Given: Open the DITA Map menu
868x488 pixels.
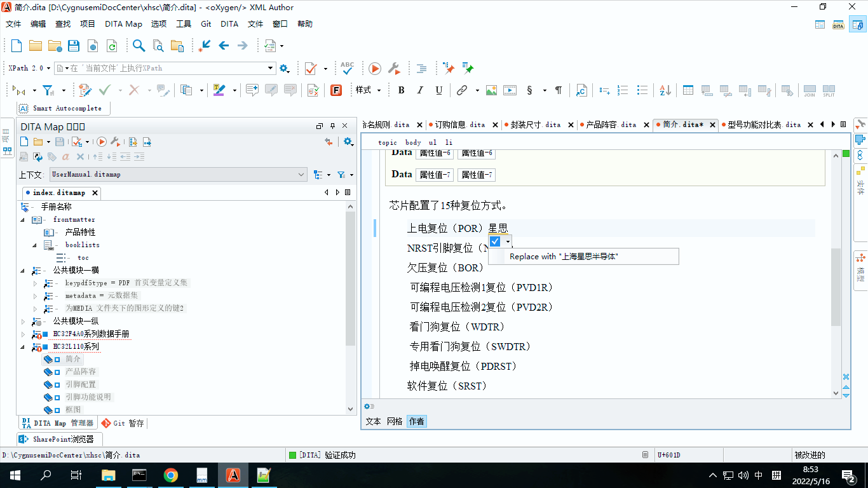Looking at the screenshot, I should click(123, 24).
